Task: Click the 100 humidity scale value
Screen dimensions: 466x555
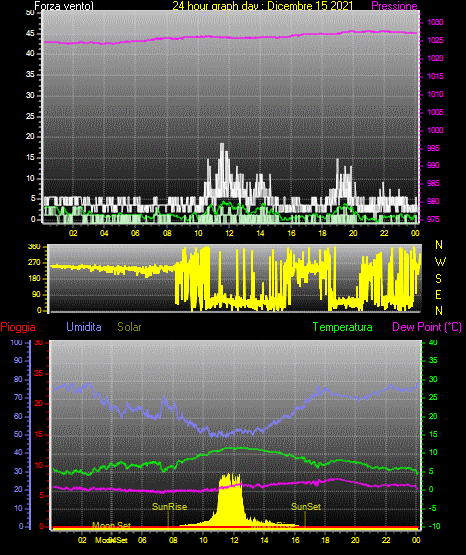Action: (16, 342)
